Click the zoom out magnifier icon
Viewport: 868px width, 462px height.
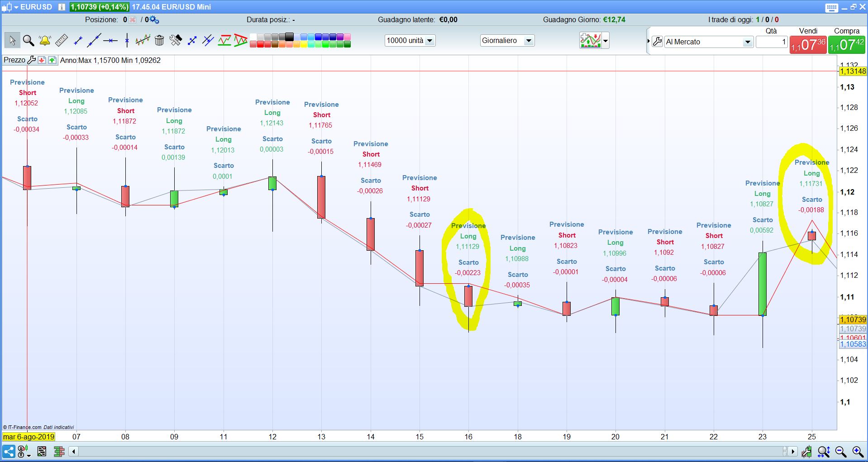[x=841, y=451]
